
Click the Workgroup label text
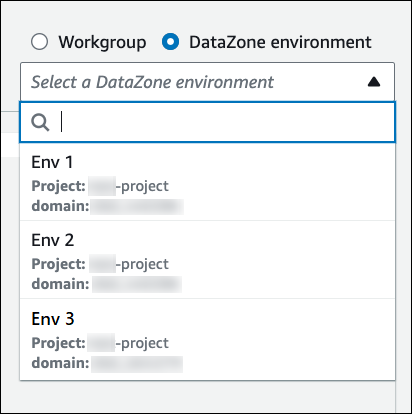pyautogui.click(x=102, y=42)
